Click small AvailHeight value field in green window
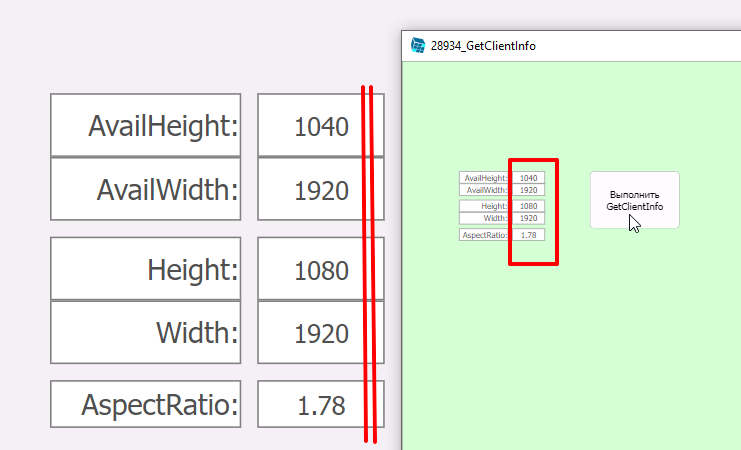 pos(529,178)
